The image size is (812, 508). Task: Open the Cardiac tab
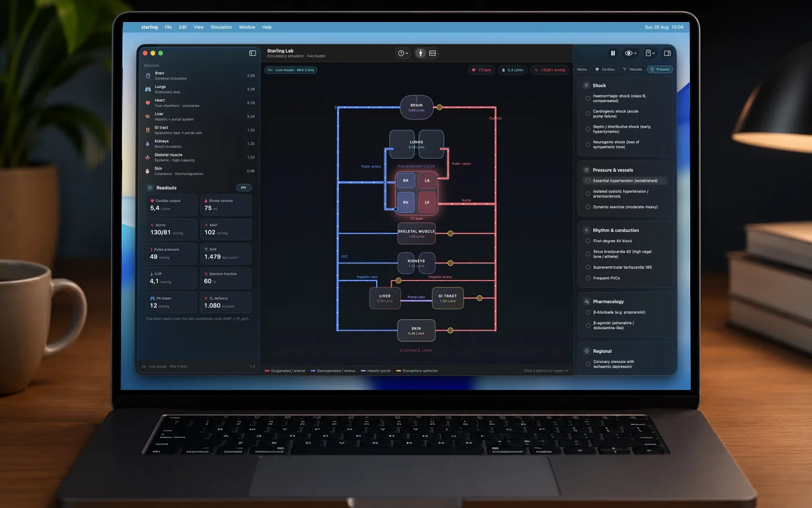pyautogui.click(x=605, y=69)
